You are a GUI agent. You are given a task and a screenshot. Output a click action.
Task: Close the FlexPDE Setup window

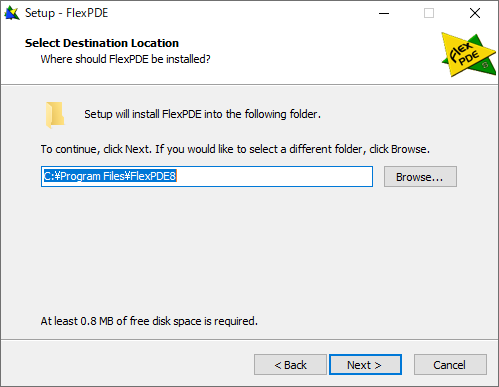475,13
